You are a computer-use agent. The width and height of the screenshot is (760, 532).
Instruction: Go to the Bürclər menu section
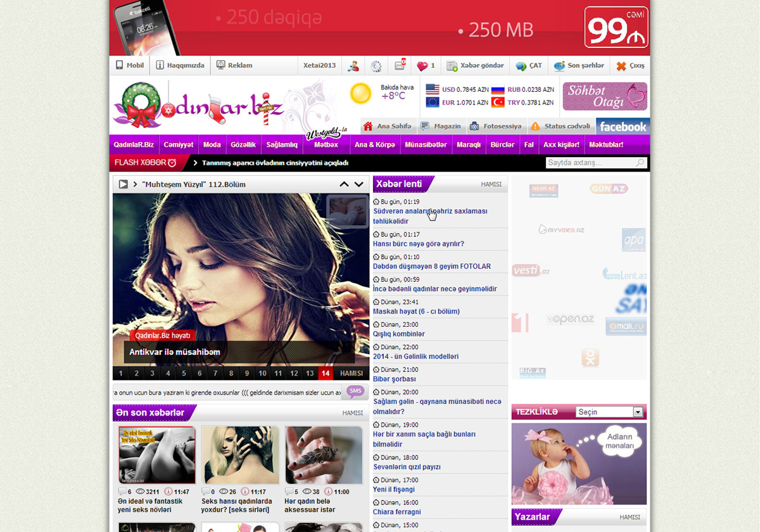pyautogui.click(x=502, y=144)
